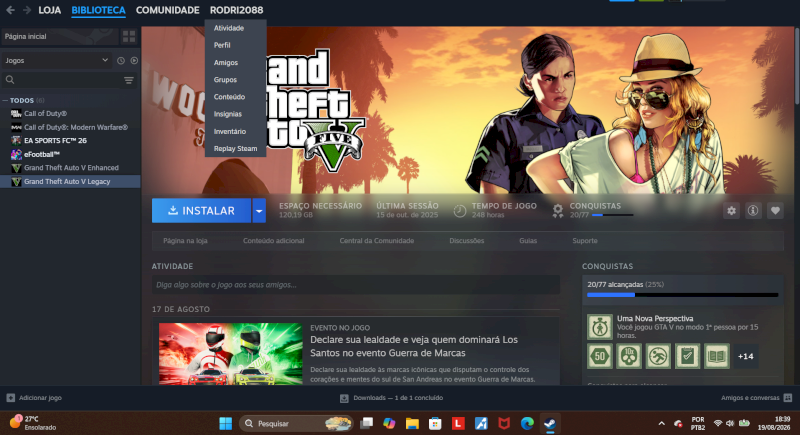Open advanced filters icon in search bar
This screenshot has height=435, width=800.
tap(129, 80)
